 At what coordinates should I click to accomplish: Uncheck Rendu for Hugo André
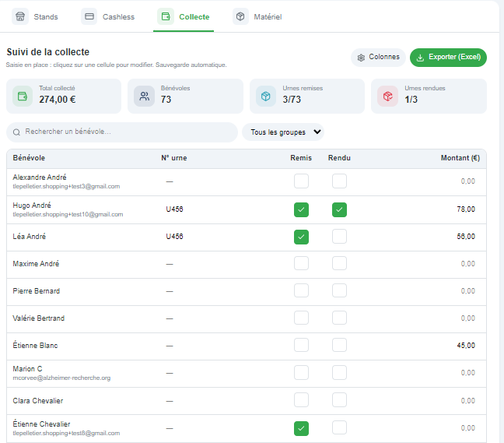339,209
